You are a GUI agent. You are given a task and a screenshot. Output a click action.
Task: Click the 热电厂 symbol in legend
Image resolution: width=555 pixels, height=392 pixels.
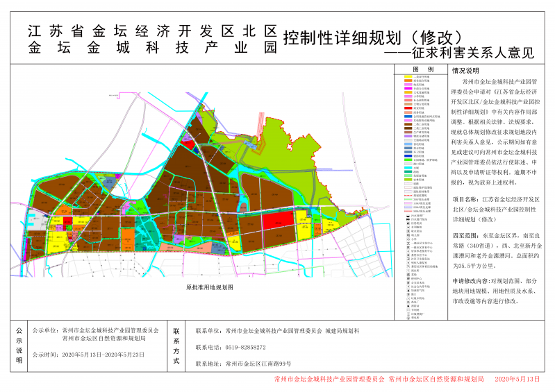[x=408, y=302]
